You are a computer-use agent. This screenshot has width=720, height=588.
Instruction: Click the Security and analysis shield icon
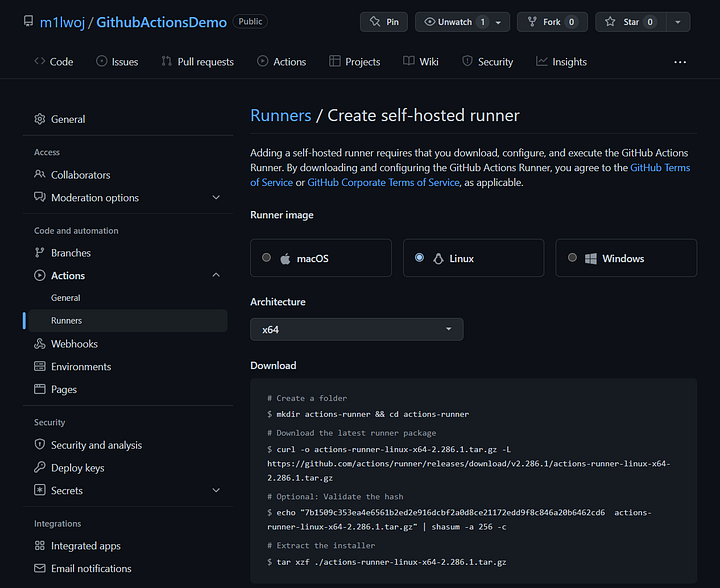click(x=40, y=444)
